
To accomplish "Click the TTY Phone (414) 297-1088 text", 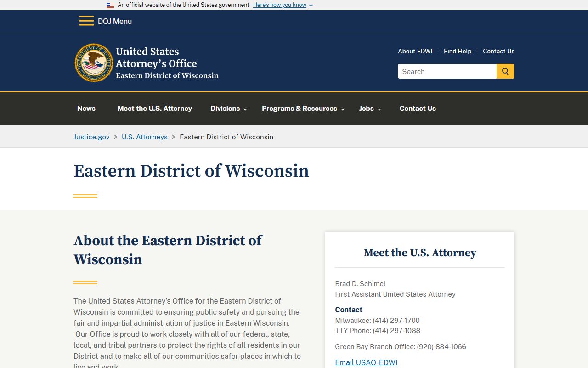I will (378, 330).
